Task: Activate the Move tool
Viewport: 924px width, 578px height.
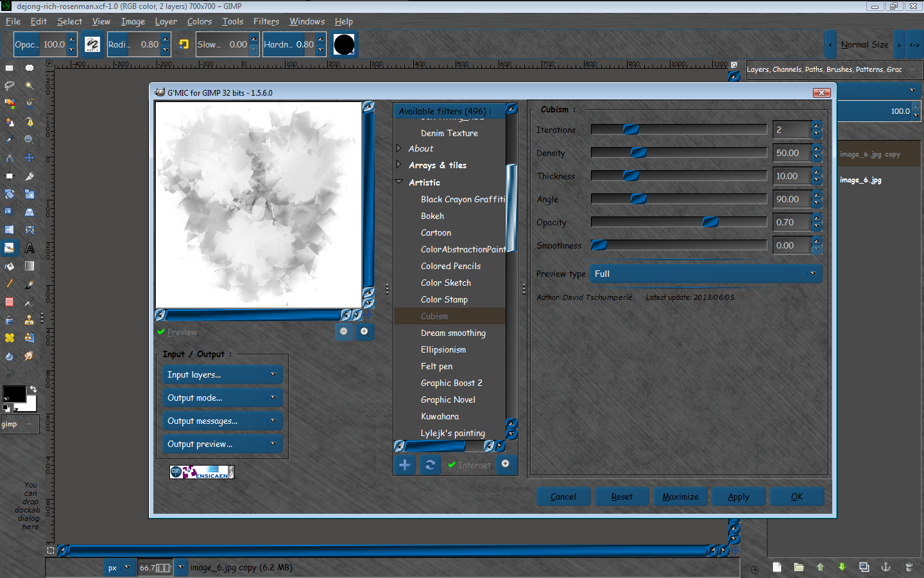Action: click(30, 157)
